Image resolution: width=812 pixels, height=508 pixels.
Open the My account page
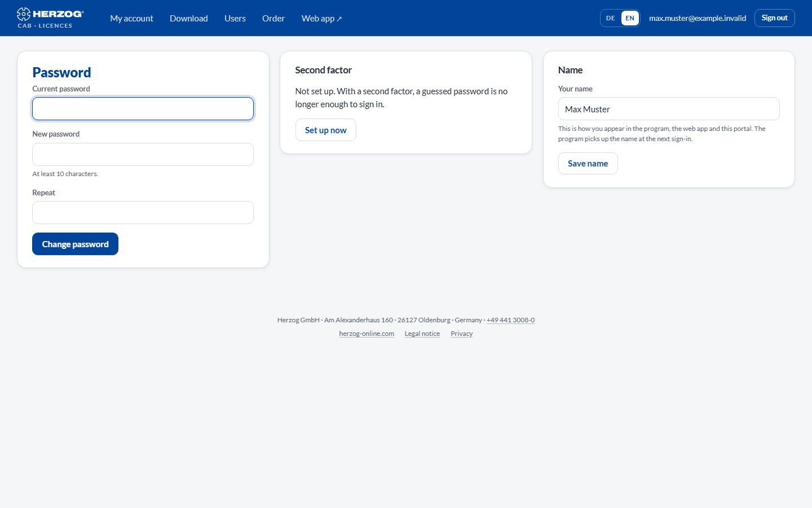coord(132,18)
